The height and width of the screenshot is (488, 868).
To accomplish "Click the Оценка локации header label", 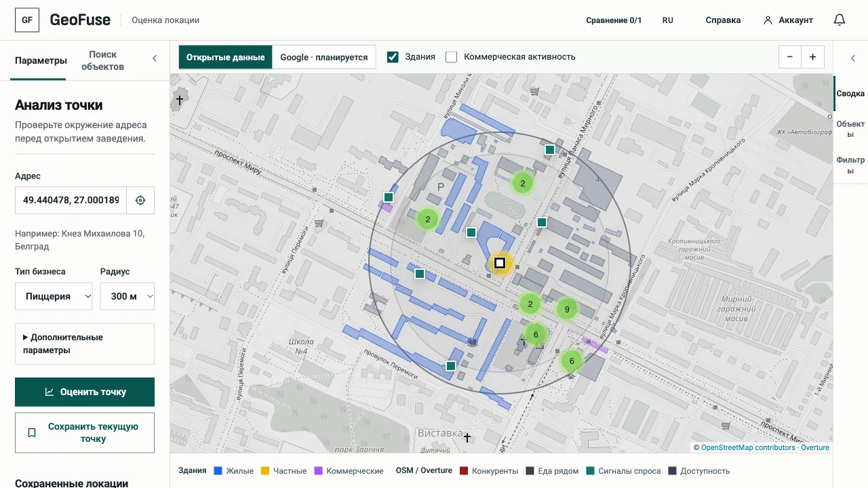I will [165, 20].
